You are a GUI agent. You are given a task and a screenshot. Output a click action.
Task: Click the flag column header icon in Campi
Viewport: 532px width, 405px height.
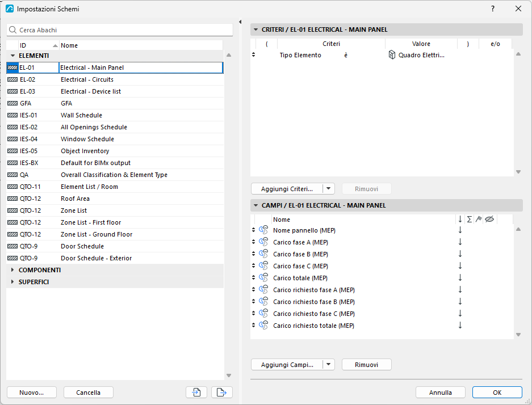(479, 220)
